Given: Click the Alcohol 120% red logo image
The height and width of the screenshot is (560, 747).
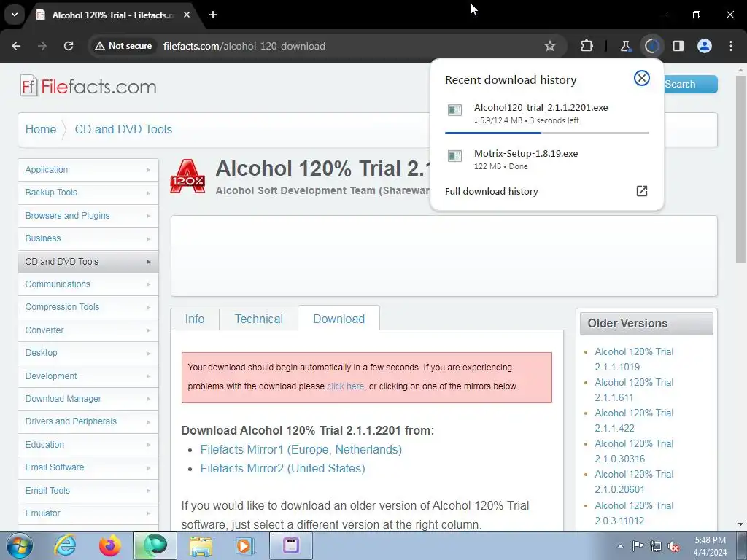Looking at the screenshot, I should pos(187,176).
